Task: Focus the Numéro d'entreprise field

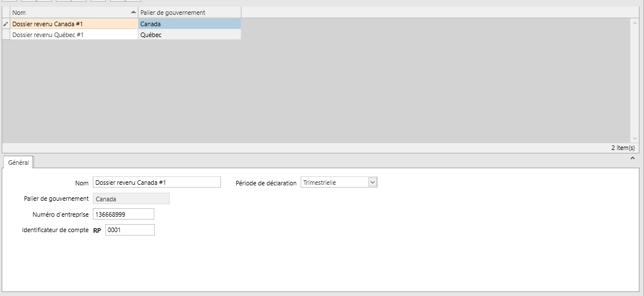Action: pyautogui.click(x=124, y=214)
